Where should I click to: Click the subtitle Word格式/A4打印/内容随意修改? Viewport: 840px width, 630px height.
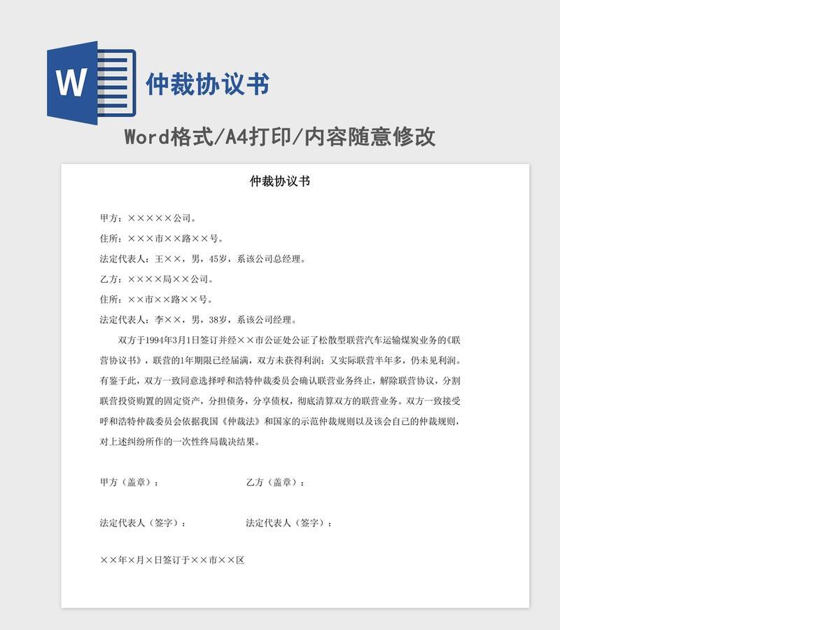pyautogui.click(x=280, y=136)
